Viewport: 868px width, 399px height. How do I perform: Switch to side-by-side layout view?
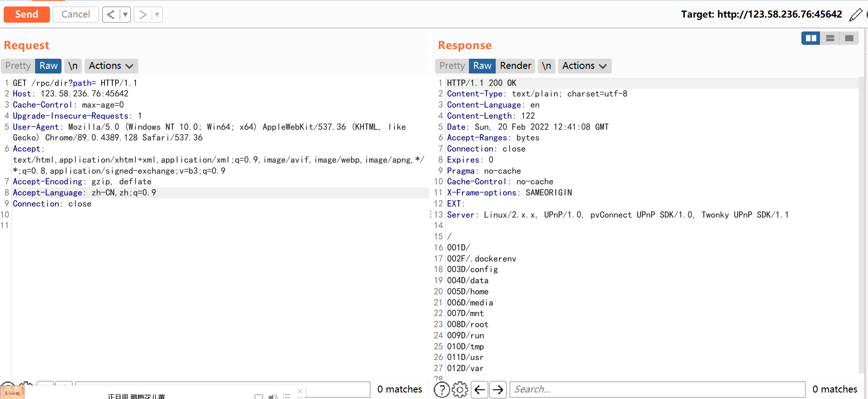[811, 38]
